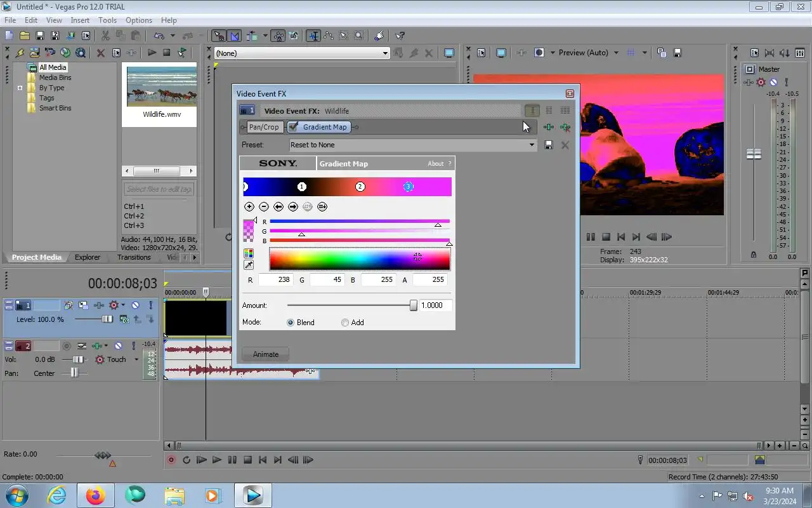Image resolution: width=812 pixels, height=508 pixels.
Task: Open the Split Screen View dropdown arrow
Action: point(553,53)
